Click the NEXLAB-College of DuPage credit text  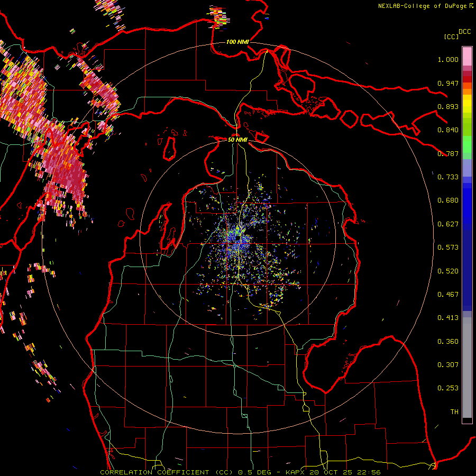point(422,6)
